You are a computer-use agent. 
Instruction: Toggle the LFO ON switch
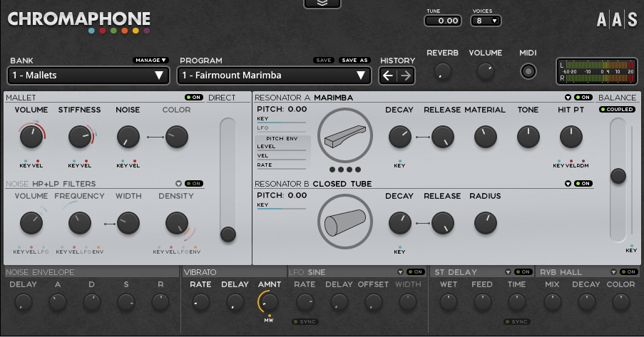[416, 271]
